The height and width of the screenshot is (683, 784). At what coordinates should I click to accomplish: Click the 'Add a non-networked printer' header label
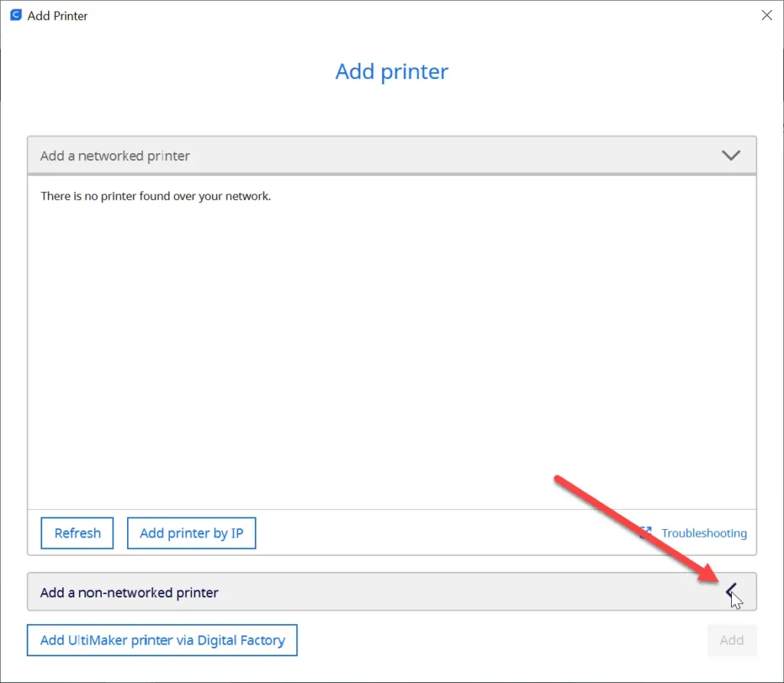[129, 593]
